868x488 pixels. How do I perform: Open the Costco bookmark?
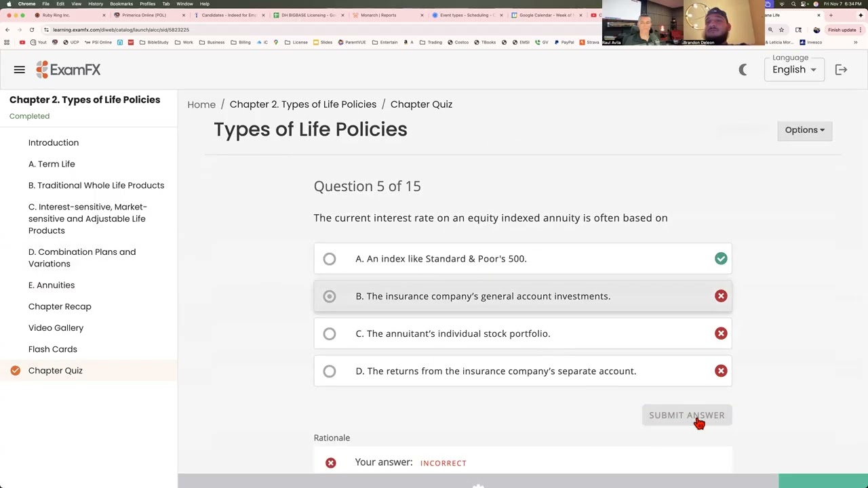458,42
